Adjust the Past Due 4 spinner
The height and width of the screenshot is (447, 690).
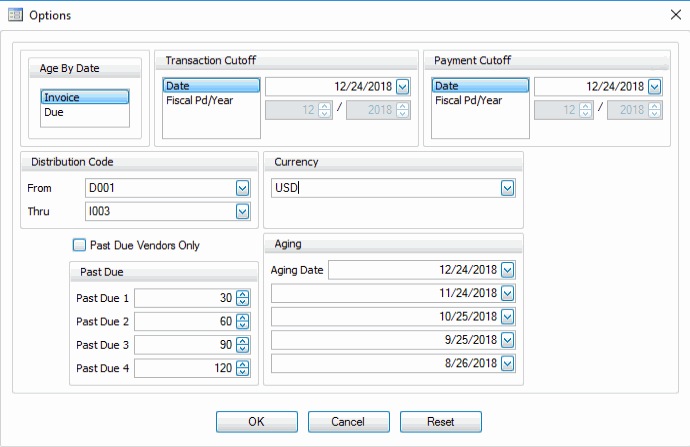(242, 368)
